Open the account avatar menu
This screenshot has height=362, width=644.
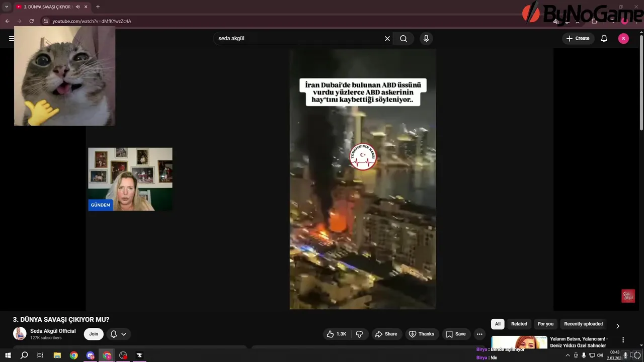pos(623,38)
